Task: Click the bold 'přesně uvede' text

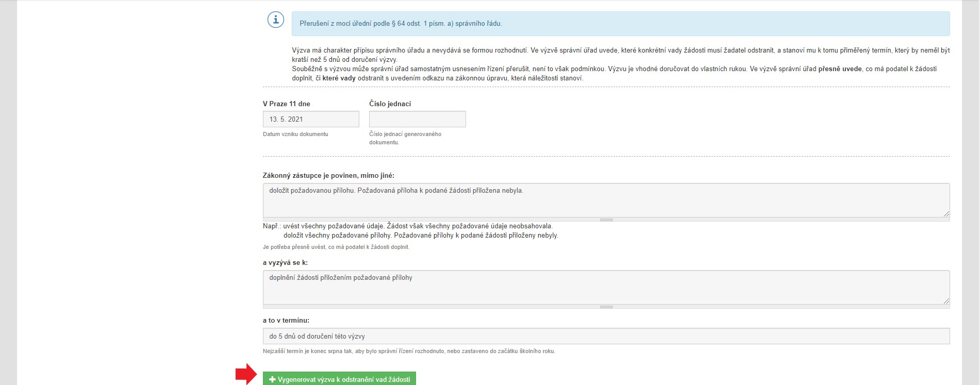Action: pos(840,69)
